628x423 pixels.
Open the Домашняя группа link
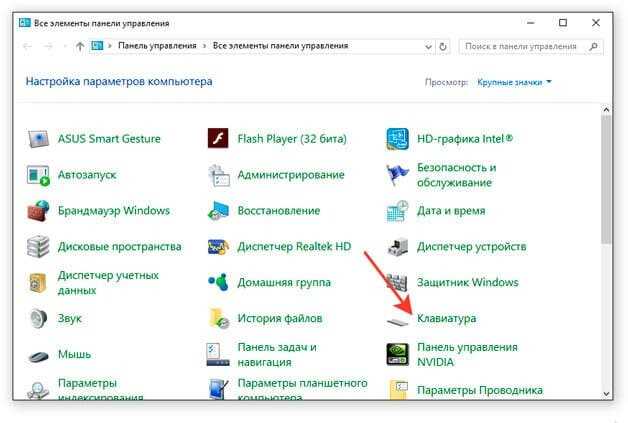coord(284,283)
